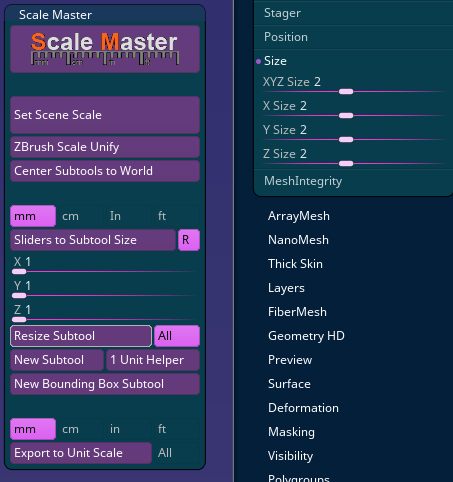
Task: Click the XYZ Size slider handle
Action: point(346,92)
